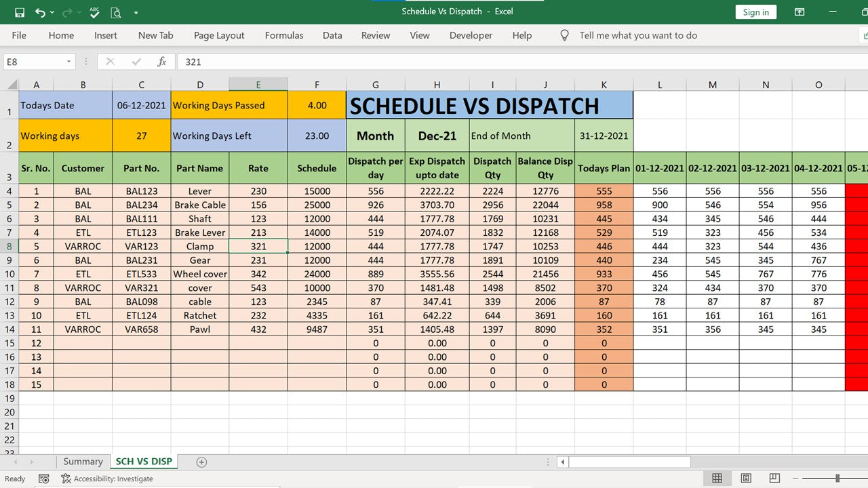Enable Normal view in status bar
Viewport: 868px width, 488px height.
point(717,479)
